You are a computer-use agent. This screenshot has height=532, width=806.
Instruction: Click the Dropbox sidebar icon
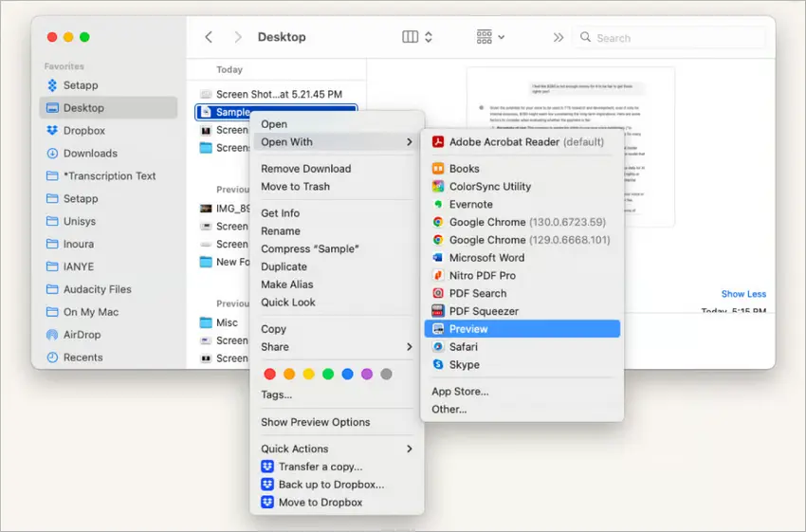pyautogui.click(x=52, y=131)
